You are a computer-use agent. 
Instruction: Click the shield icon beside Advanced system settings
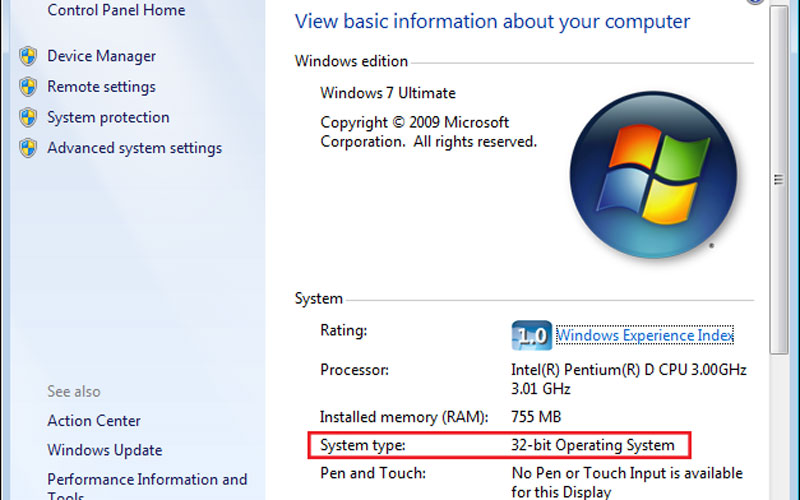pyautogui.click(x=28, y=148)
